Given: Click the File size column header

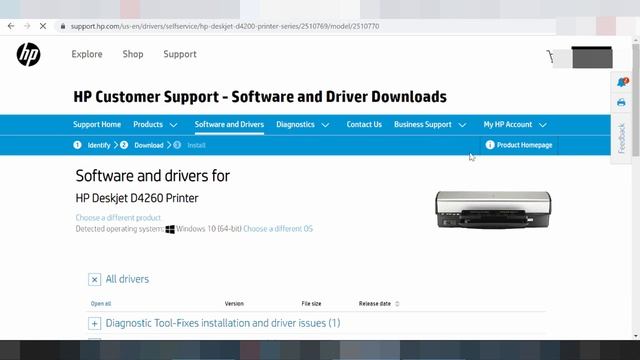Looking at the screenshot, I should 311,304.
